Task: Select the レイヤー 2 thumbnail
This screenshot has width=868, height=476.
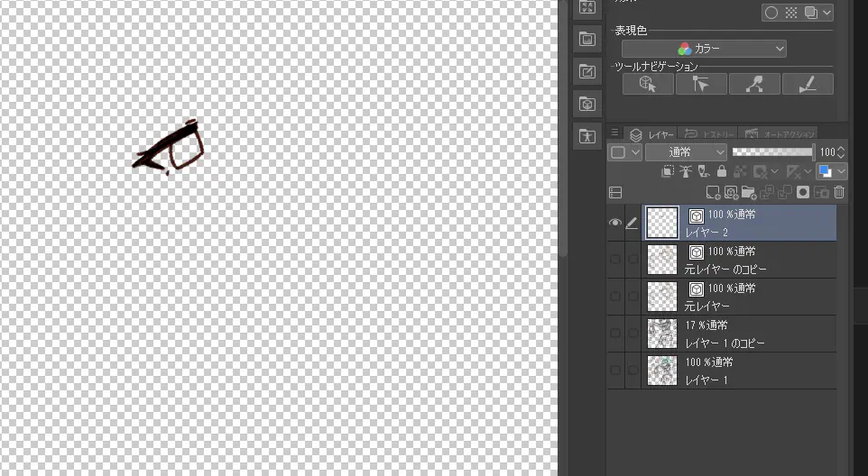Action: (662, 223)
